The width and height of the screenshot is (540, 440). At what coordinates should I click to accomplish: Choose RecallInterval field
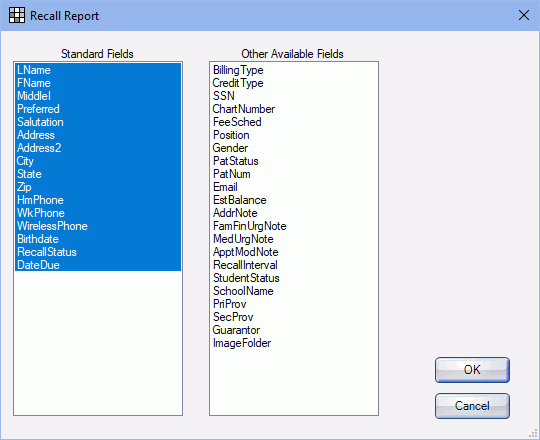click(294, 265)
